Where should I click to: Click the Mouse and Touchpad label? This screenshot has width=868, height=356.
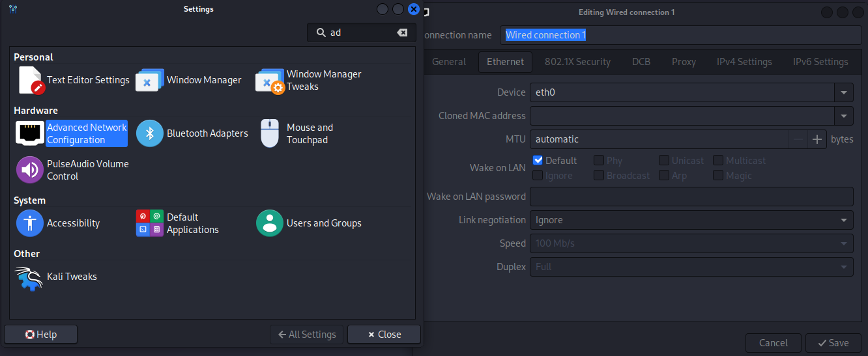click(x=310, y=133)
